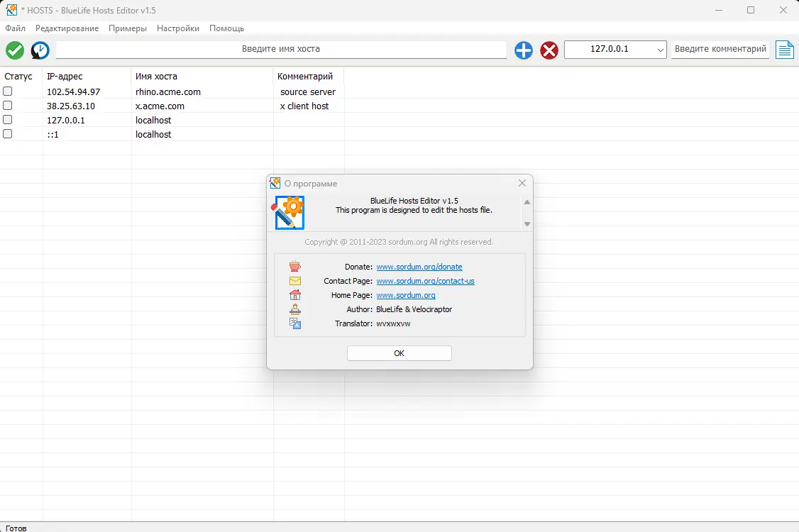799x532 pixels.
Task: Open the Настройки menu
Action: (177, 28)
